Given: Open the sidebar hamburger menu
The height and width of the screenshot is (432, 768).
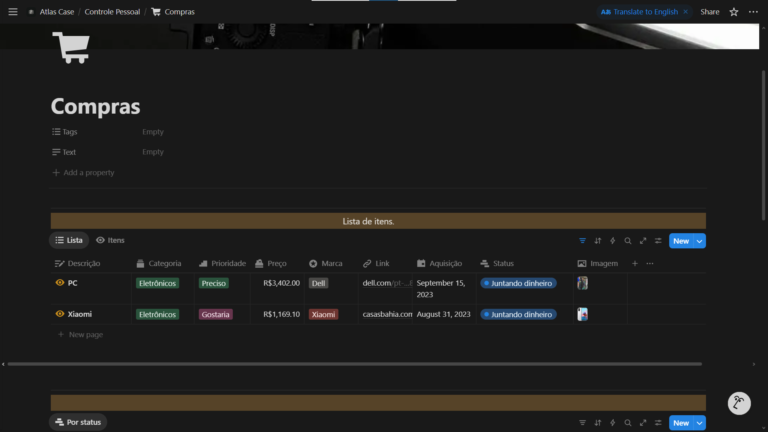Looking at the screenshot, I should pyautogui.click(x=13, y=12).
